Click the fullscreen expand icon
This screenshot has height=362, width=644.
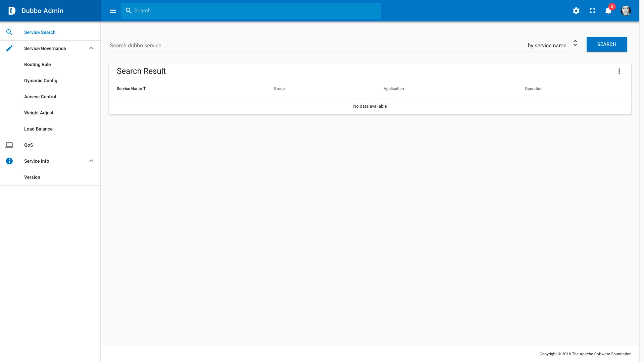(x=592, y=11)
